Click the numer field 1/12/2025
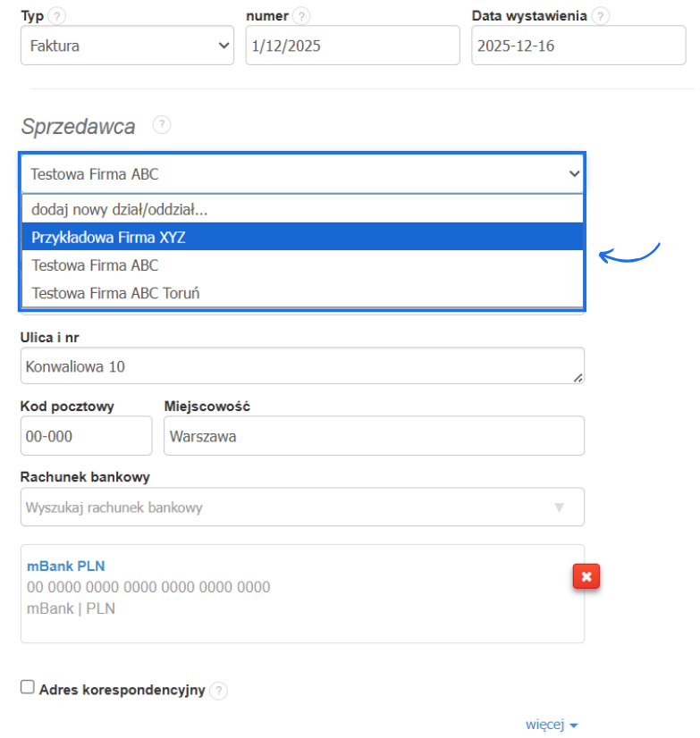700x738 pixels. (x=352, y=46)
